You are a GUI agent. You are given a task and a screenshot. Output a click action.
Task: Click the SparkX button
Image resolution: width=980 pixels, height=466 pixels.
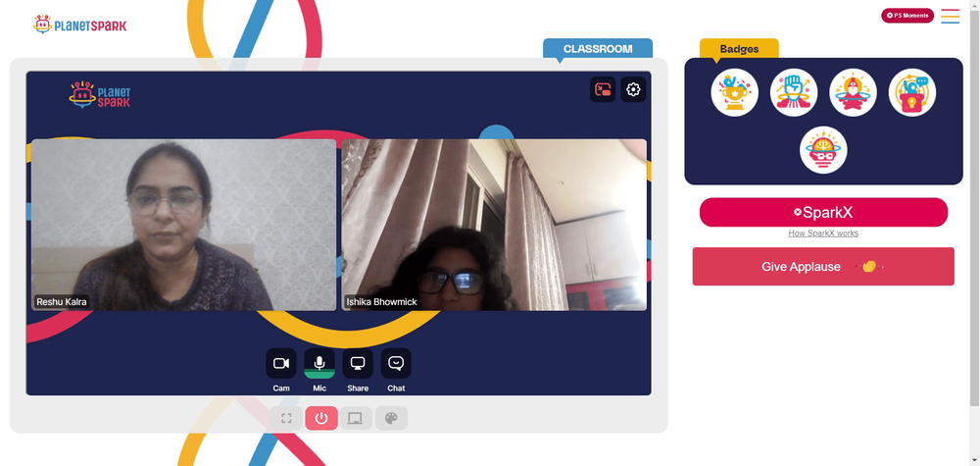(823, 212)
